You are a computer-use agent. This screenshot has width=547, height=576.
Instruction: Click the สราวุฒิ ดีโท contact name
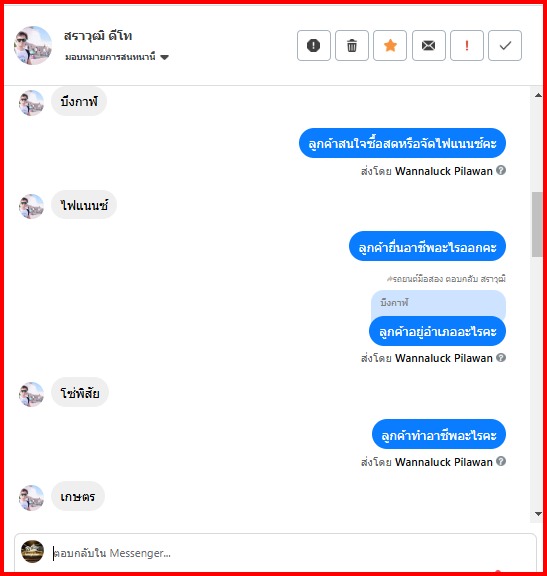coord(98,36)
